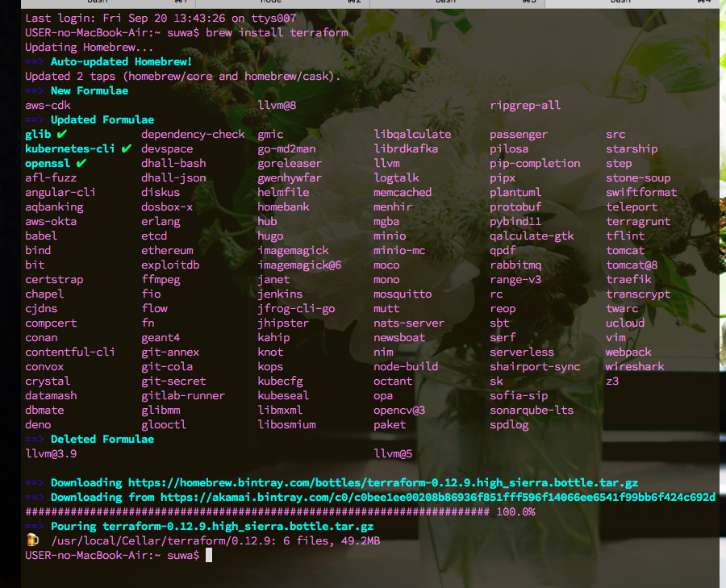Click the cursor block at the last prompt
Viewport: 726px width, 588px height.
click(x=209, y=556)
